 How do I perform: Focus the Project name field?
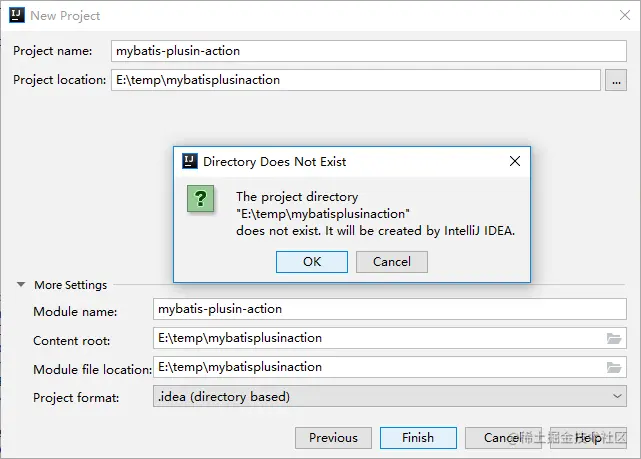click(x=369, y=51)
